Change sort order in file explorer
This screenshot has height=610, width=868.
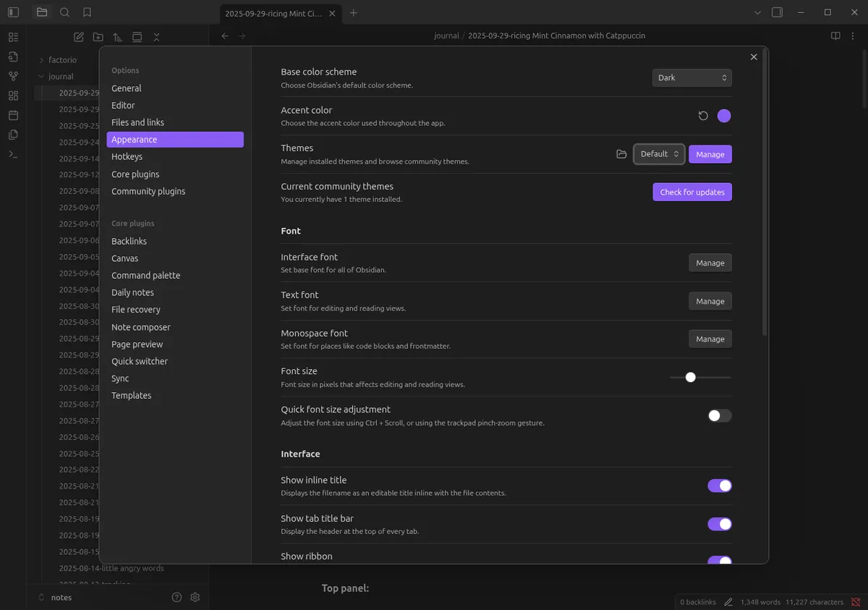click(117, 37)
